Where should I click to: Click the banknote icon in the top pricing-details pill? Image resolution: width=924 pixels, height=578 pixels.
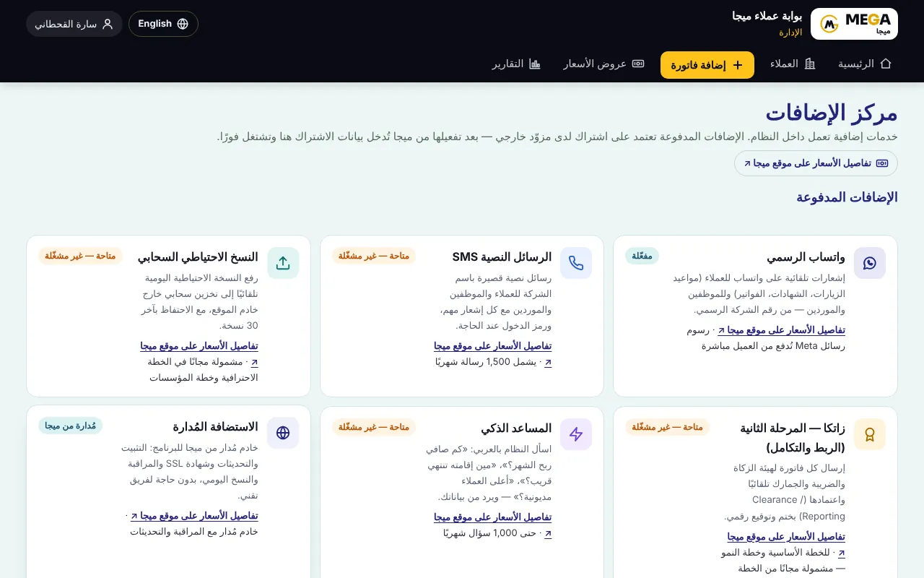click(882, 163)
